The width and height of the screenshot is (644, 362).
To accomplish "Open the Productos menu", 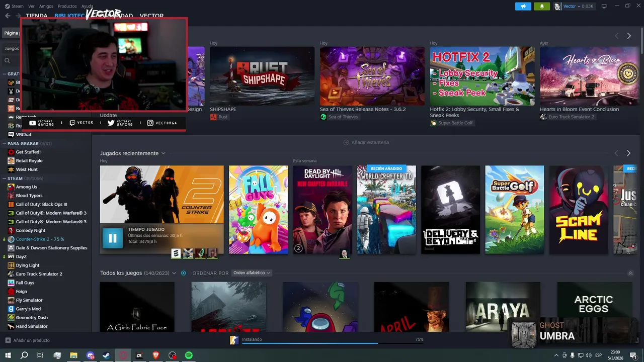I will (67, 6).
